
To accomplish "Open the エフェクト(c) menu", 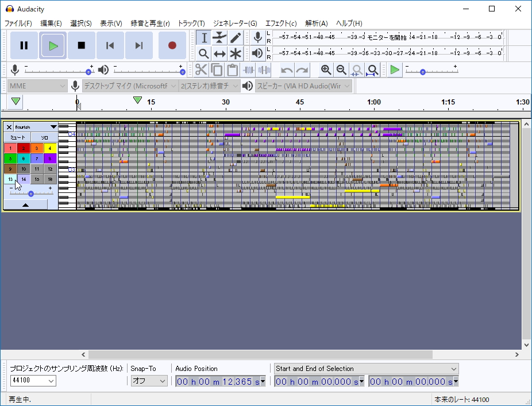I will tap(281, 24).
